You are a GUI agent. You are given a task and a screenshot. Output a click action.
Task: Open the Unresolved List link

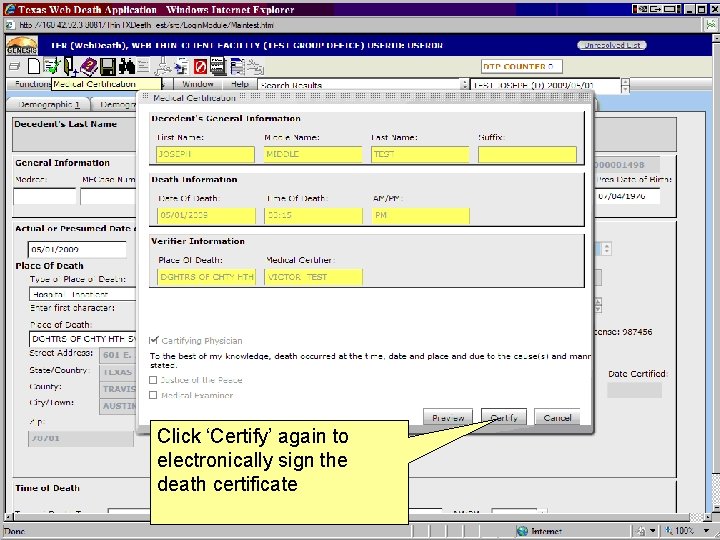coord(612,45)
